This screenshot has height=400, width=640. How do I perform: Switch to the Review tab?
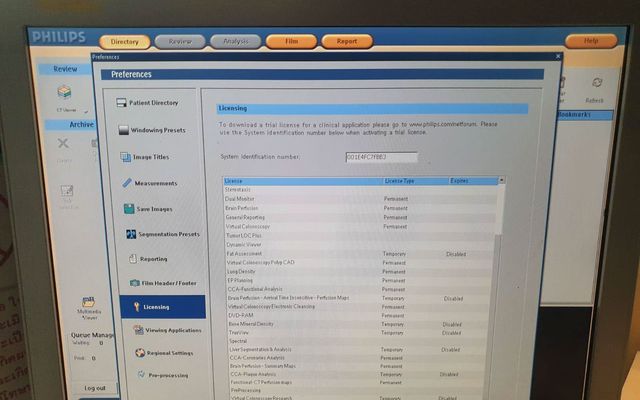(180, 42)
